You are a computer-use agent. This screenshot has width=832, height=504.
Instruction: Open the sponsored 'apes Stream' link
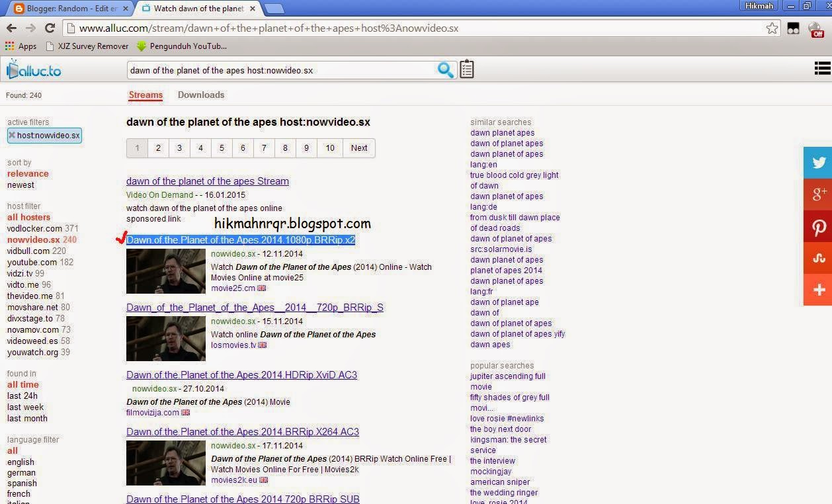(208, 181)
